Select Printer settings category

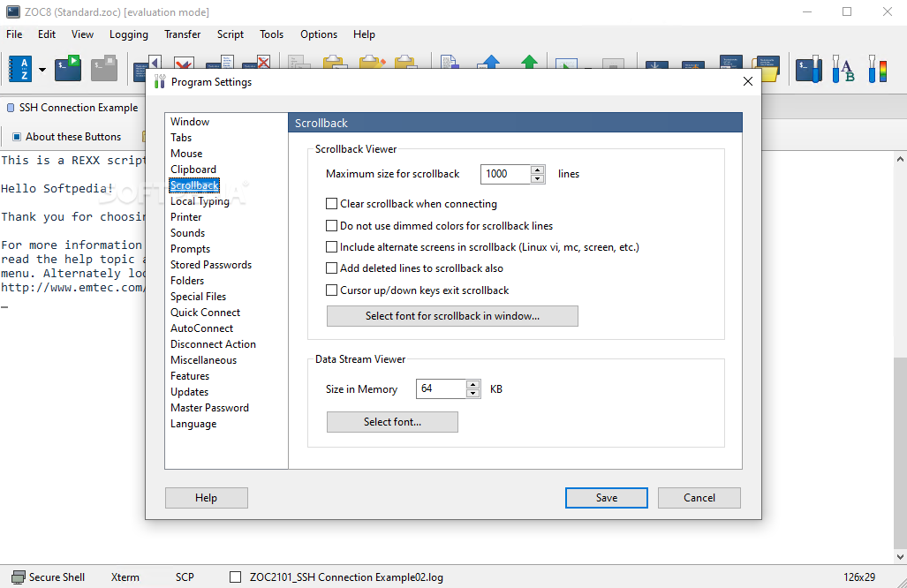[185, 217]
